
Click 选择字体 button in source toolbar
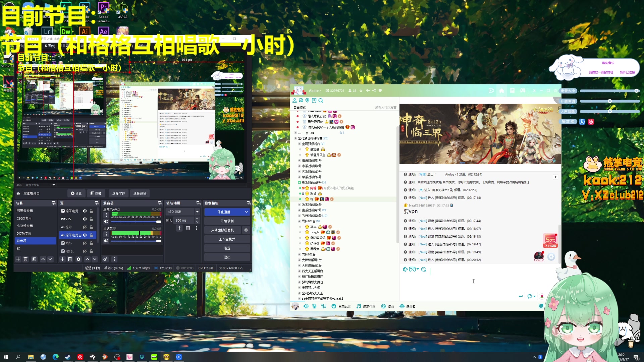[x=118, y=193]
